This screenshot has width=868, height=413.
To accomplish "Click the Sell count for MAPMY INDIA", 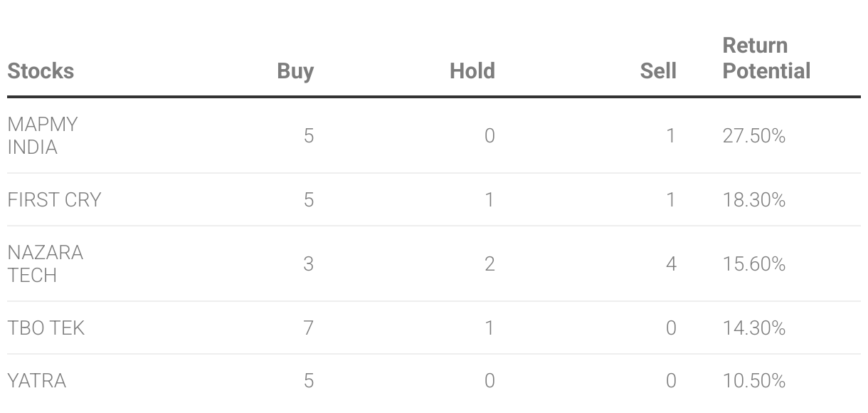I will point(671,135).
